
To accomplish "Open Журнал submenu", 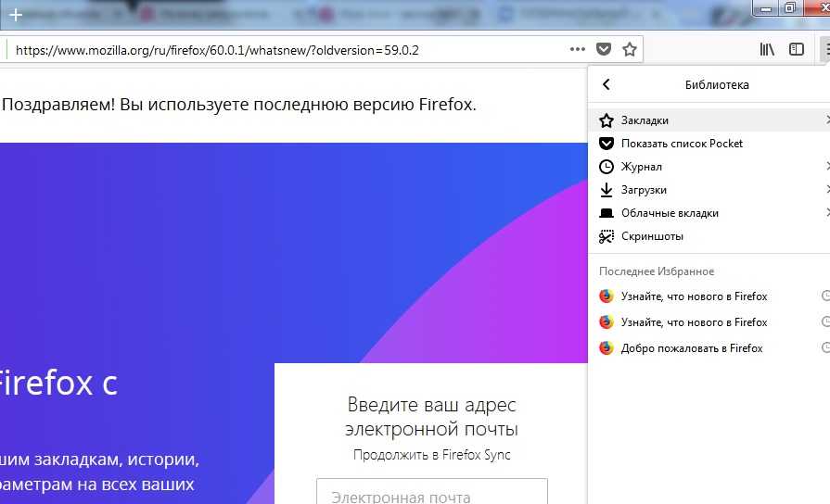I will (x=709, y=167).
